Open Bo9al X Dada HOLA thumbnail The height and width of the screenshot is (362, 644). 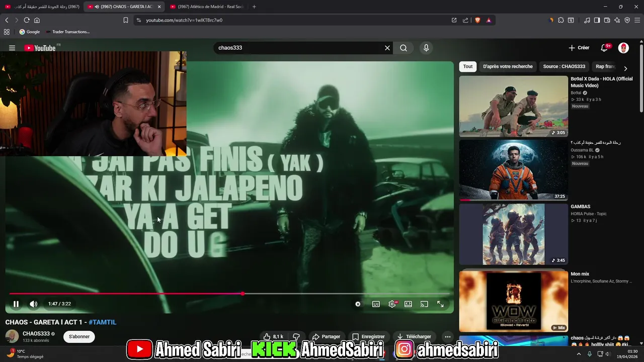513,106
